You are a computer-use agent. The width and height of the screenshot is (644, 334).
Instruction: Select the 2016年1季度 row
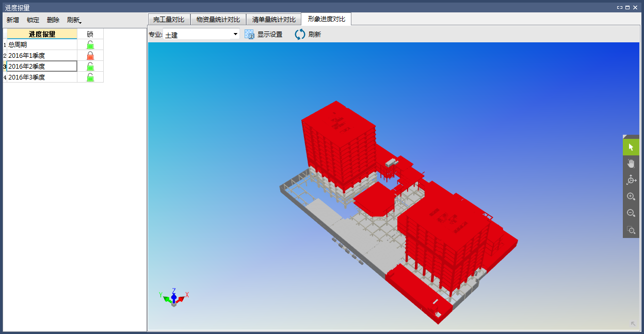[42, 56]
